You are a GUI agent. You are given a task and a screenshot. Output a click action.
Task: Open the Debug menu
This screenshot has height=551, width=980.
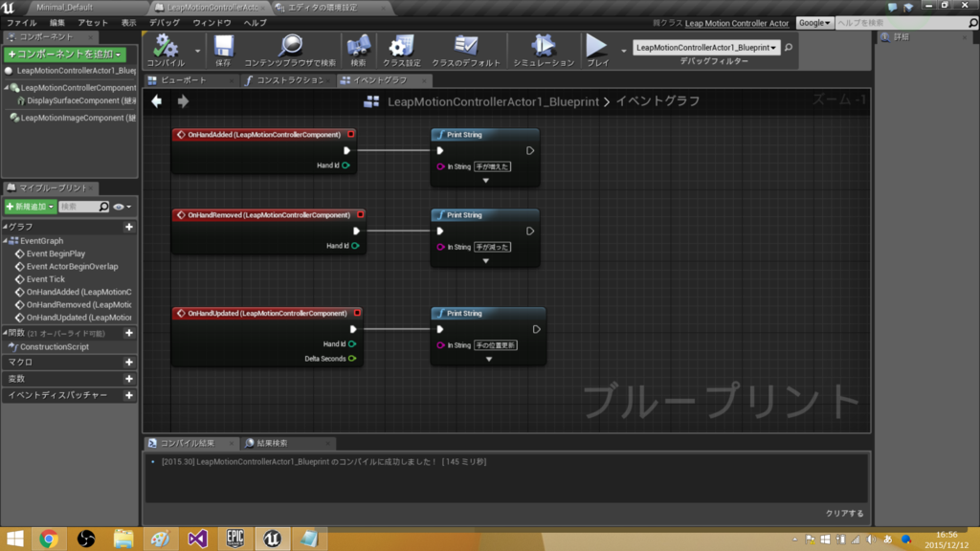pos(165,23)
